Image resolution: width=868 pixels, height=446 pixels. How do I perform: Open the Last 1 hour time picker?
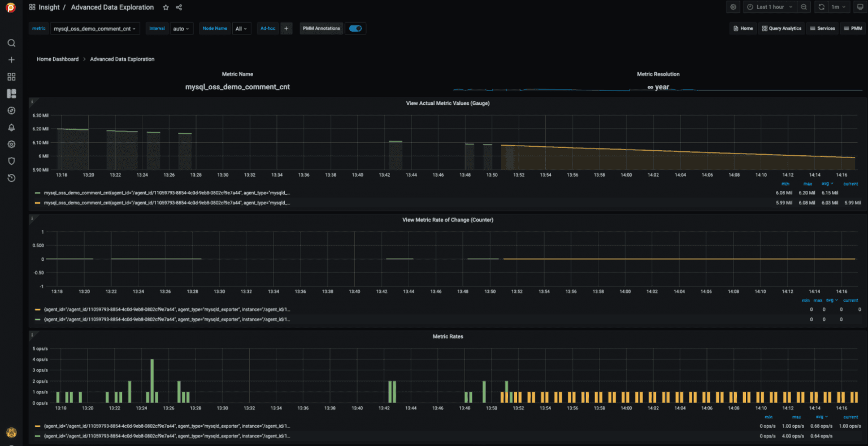pos(770,7)
